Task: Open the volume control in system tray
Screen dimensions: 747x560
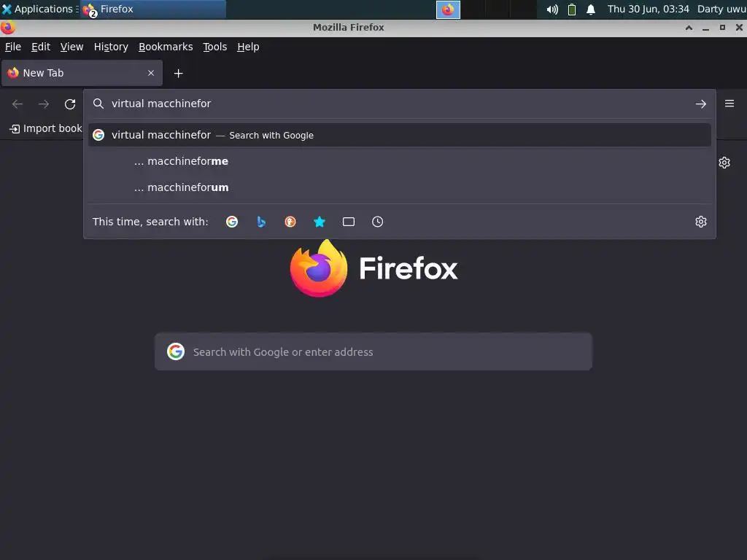Action: pyautogui.click(x=552, y=9)
